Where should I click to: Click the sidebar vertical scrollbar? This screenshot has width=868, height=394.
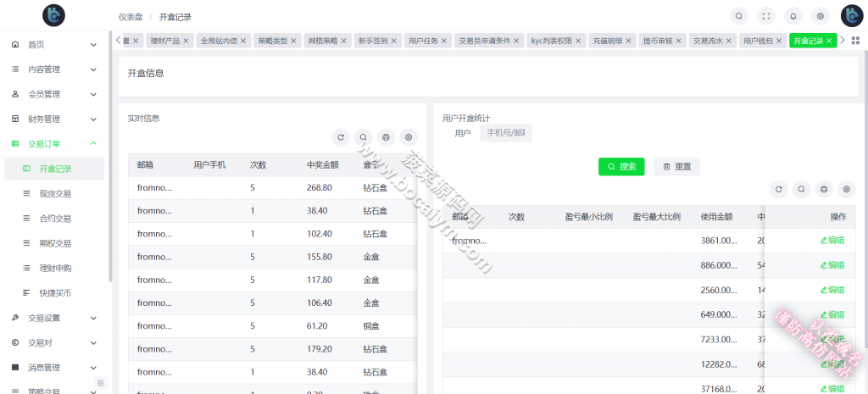(110, 155)
